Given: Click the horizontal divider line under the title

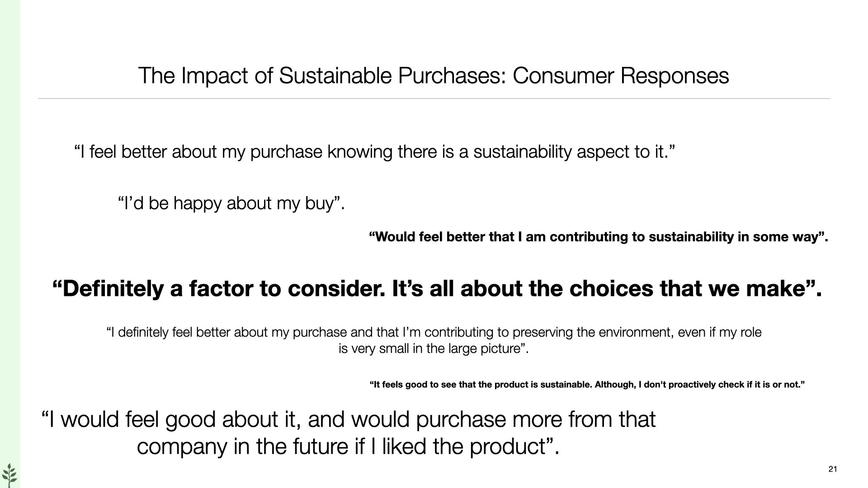Looking at the screenshot, I should click(433, 99).
